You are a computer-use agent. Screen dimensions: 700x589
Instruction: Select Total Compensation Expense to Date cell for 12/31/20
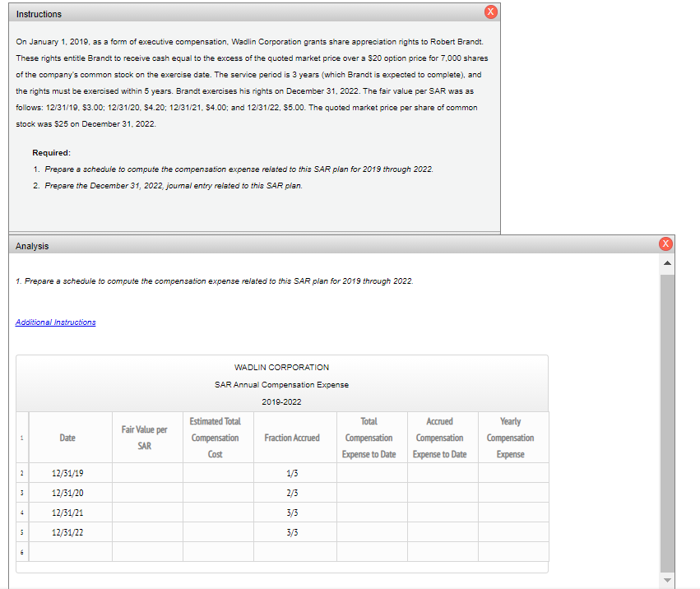click(x=372, y=493)
